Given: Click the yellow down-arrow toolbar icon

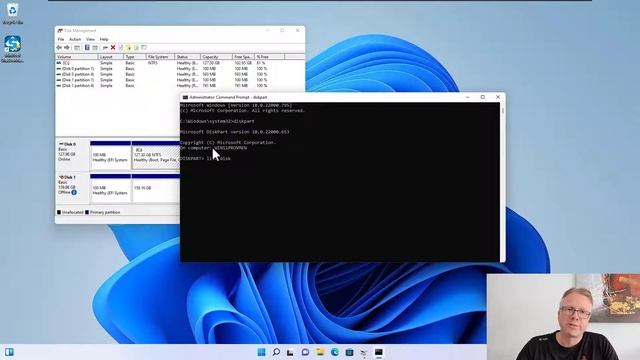Looking at the screenshot, I should 129,48.
